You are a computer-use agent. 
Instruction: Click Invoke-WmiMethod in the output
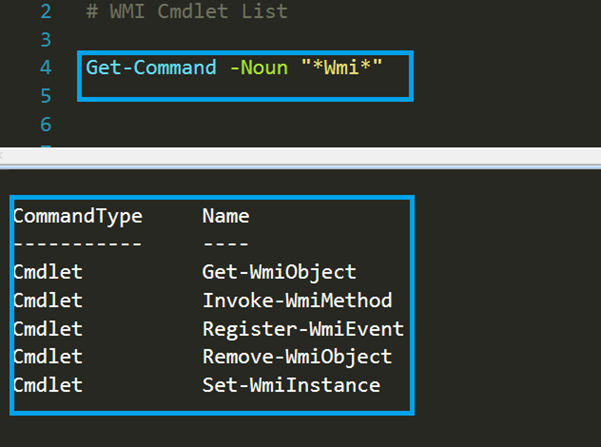click(x=297, y=300)
